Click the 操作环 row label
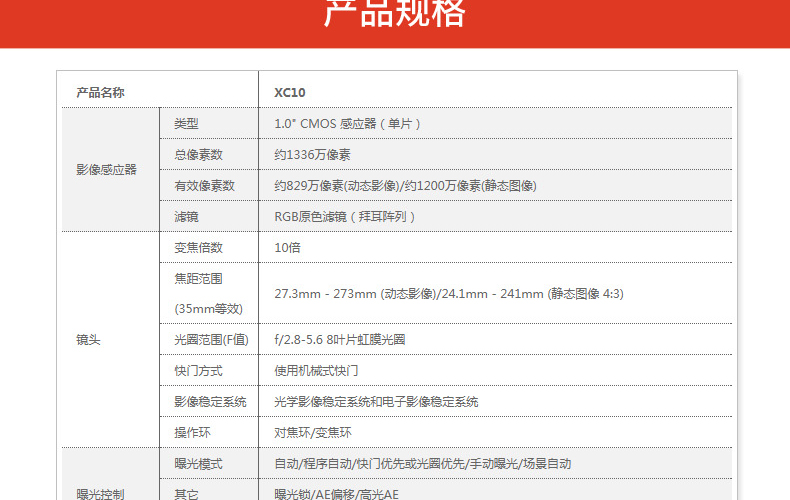 point(192,432)
